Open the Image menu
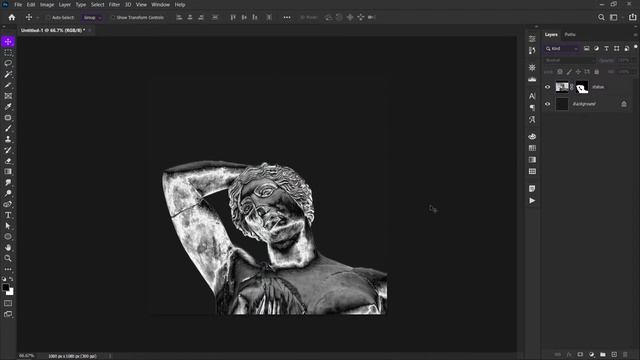The image size is (640, 360). coord(47,4)
